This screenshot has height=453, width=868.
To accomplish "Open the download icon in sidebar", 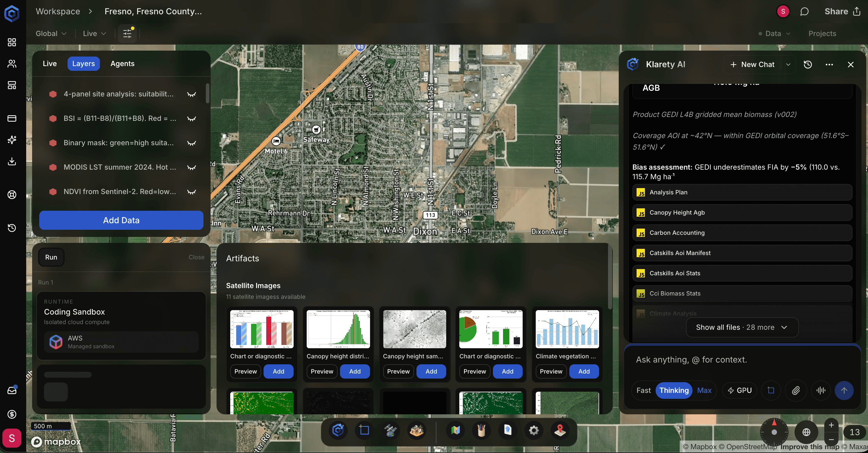I will (12, 161).
